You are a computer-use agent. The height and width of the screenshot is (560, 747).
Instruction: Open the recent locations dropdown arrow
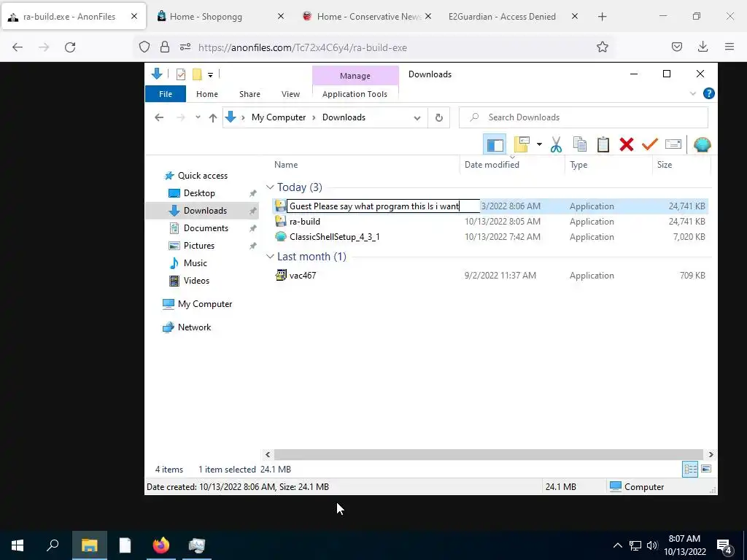coord(198,117)
